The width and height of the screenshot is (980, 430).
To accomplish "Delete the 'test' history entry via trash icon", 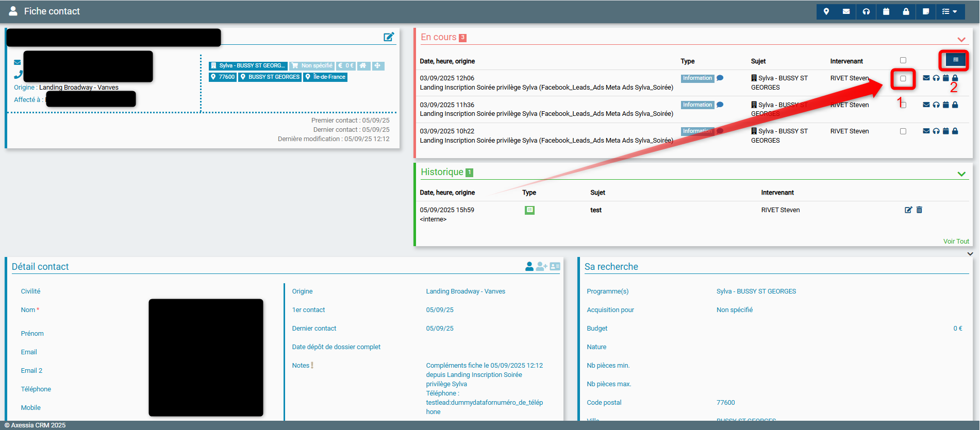I will pos(919,210).
